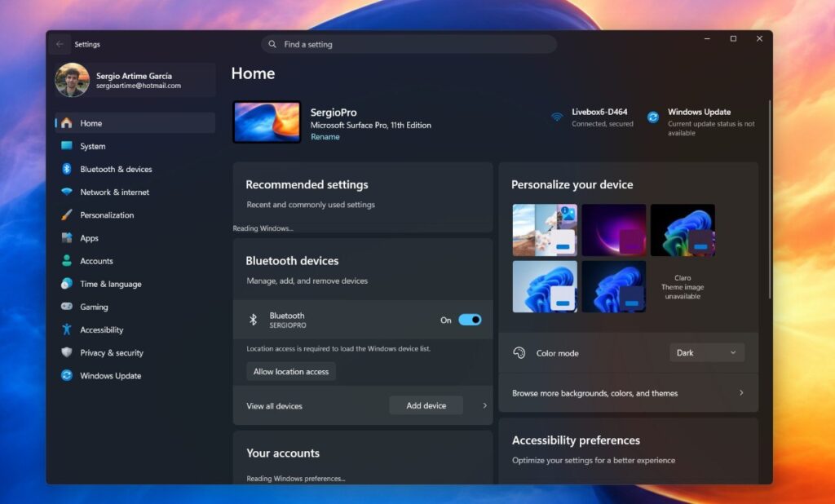
Task: Click the Accounts person icon
Action: click(67, 260)
